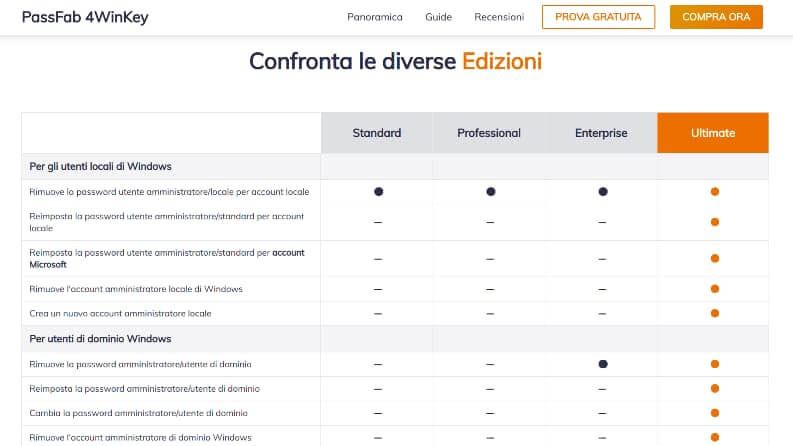Click Enterprise dot for 'Rimuove la password utente' local row
The image size is (793, 446).
click(603, 192)
